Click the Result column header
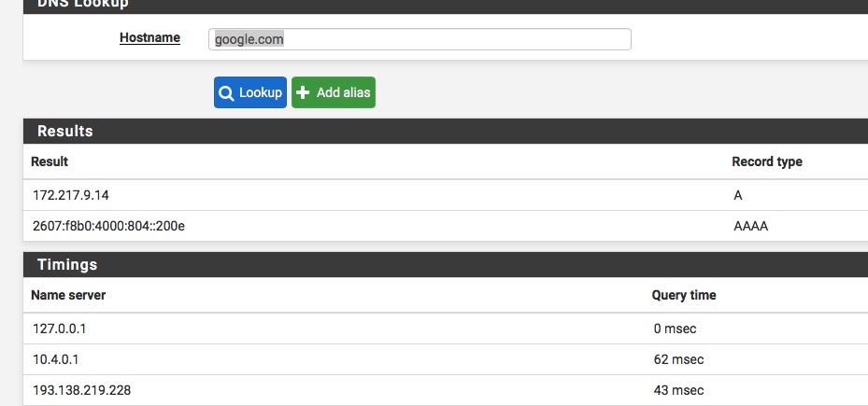Viewport: 868px width, 406px height. click(50, 161)
